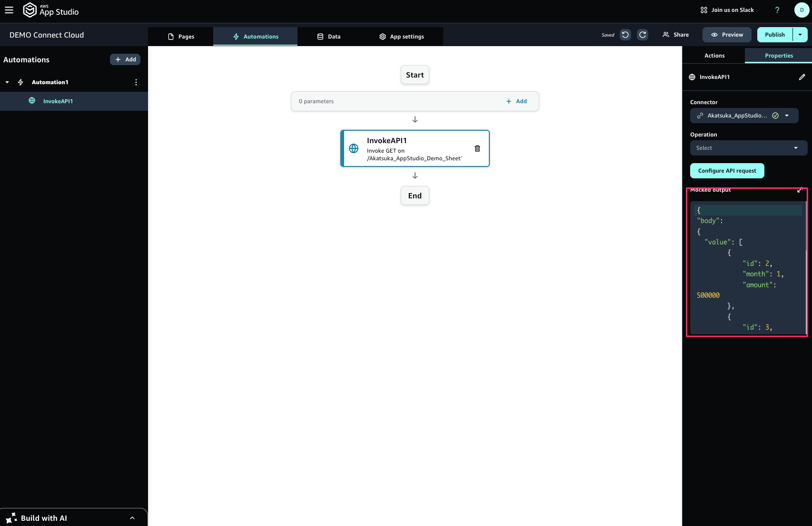Screen dimensions: 812x526
Task: Click the "month" key in mocked output
Action: click(756, 274)
